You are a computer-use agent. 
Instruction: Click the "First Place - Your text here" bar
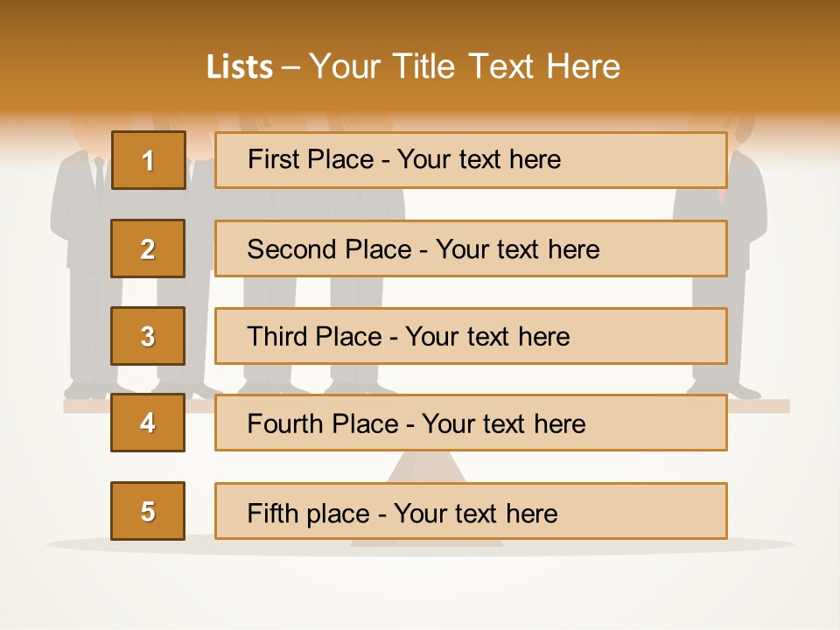[x=471, y=160]
